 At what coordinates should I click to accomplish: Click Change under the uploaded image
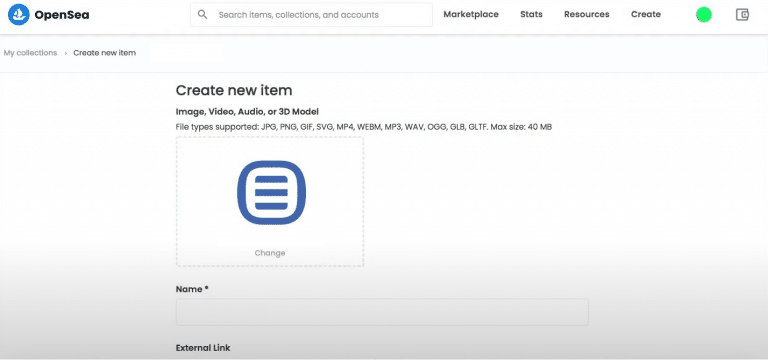tap(270, 253)
